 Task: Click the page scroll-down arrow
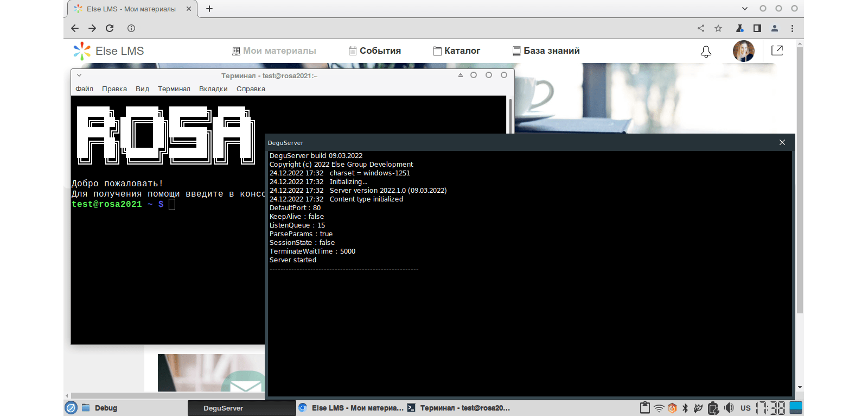pyautogui.click(x=800, y=387)
